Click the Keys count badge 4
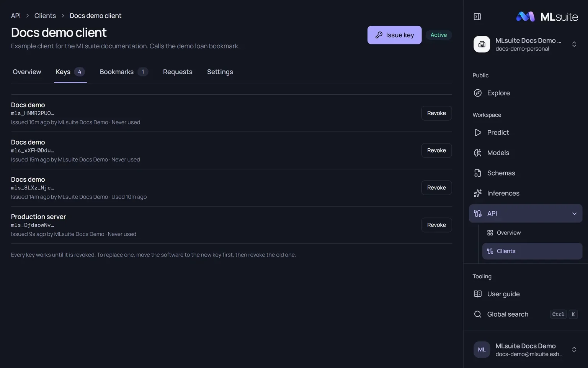The image size is (588, 368). point(80,72)
